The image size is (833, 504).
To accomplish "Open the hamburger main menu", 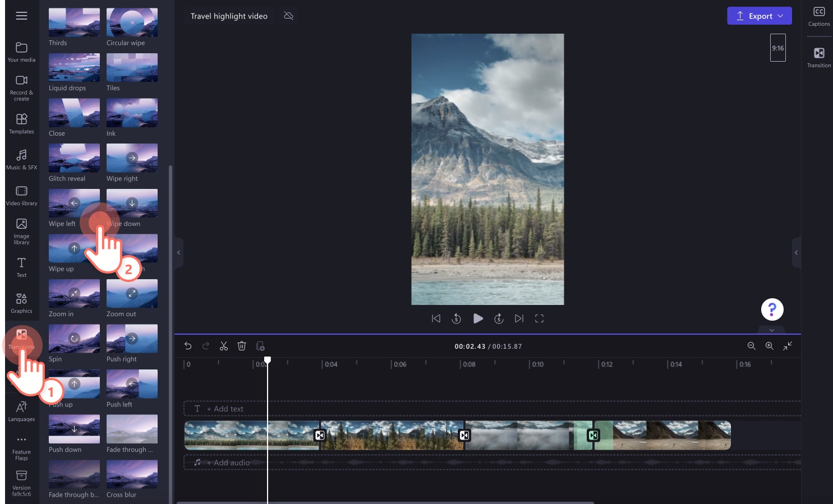I will pyautogui.click(x=21, y=16).
